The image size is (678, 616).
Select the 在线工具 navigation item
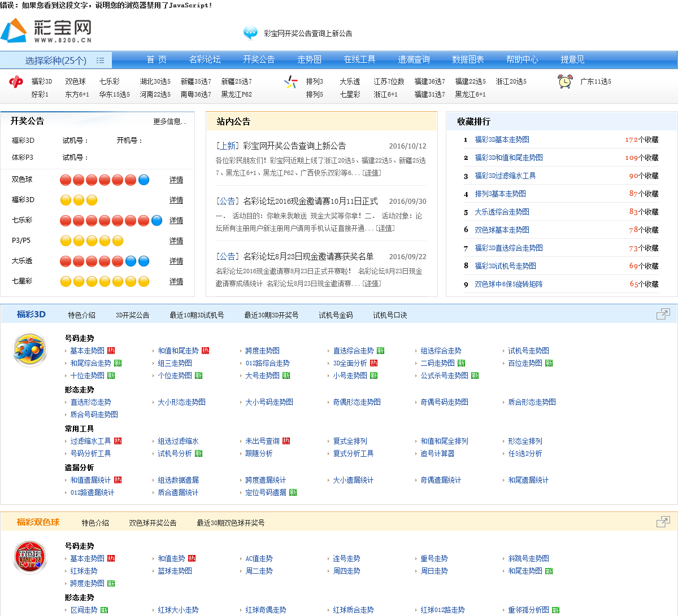click(359, 59)
